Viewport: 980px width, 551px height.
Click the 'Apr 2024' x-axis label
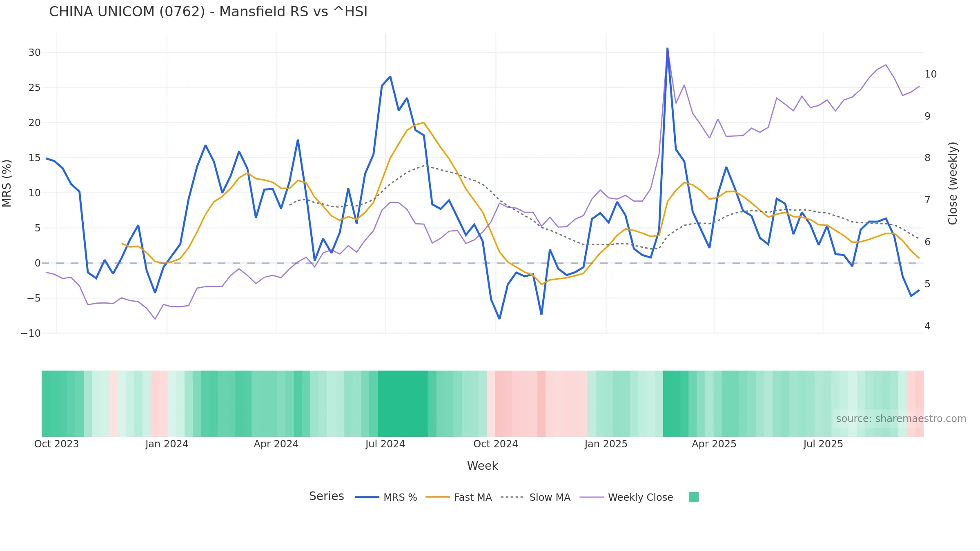pyautogui.click(x=276, y=444)
